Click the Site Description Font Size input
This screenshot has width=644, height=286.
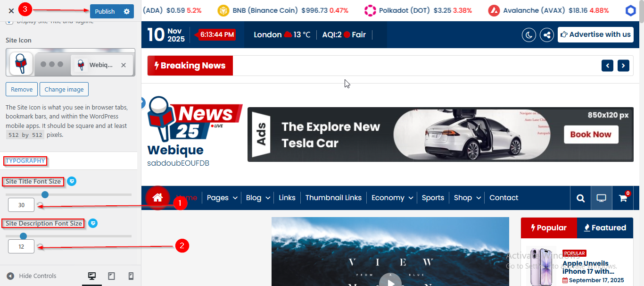[21, 246]
